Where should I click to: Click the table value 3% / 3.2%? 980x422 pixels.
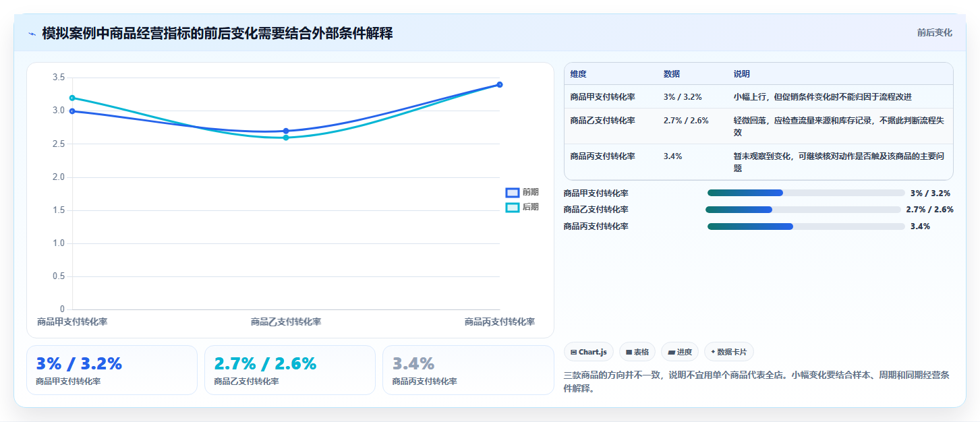coord(683,97)
